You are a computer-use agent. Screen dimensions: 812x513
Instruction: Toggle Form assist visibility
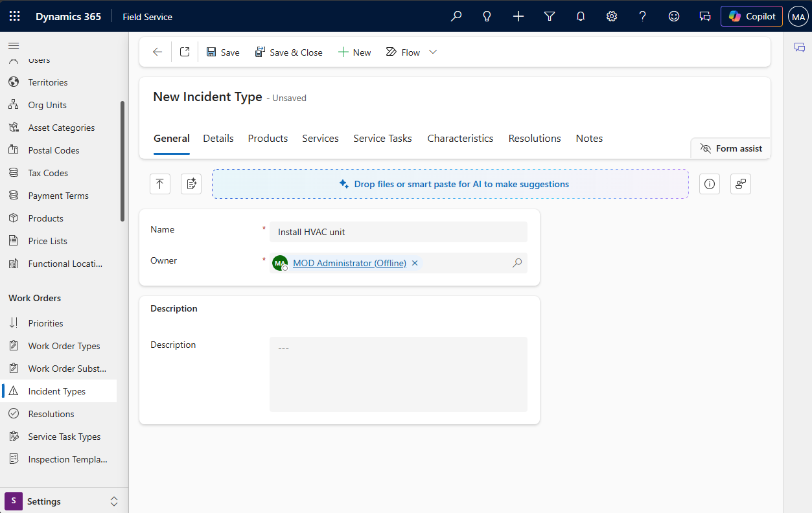731,148
